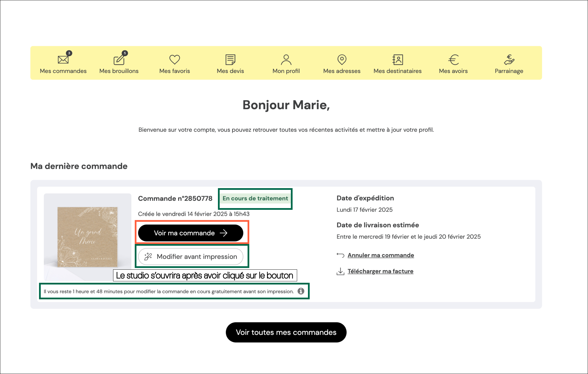588x374 pixels.
Task: Open Mes commandes envelope icon
Action: pos(63,60)
